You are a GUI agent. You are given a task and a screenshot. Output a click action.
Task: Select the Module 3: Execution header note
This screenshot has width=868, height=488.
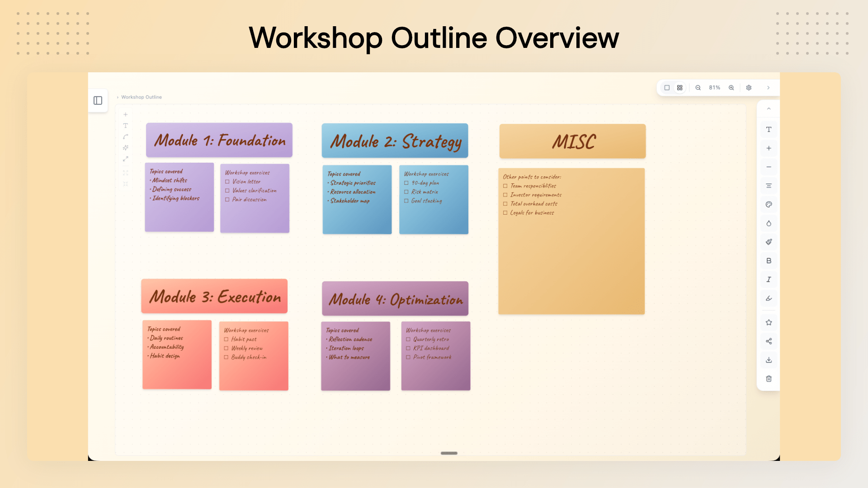tap(214, 296)
